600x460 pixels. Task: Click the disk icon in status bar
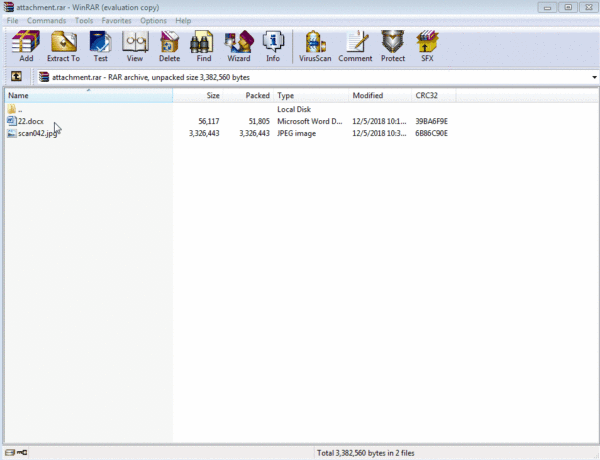coord(10,452)
